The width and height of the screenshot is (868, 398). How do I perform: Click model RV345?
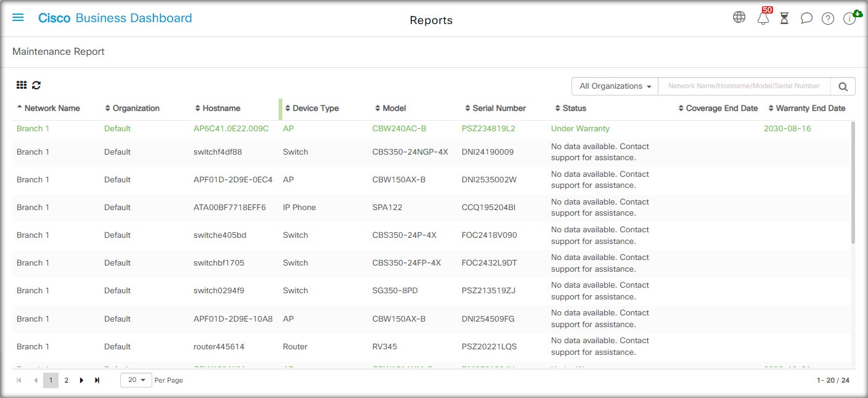tap(385, 347)
